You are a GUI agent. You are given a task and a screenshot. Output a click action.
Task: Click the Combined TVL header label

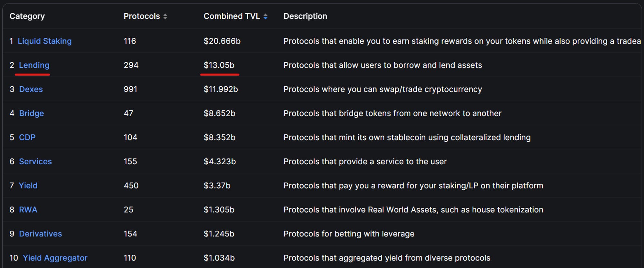[232, 16]
